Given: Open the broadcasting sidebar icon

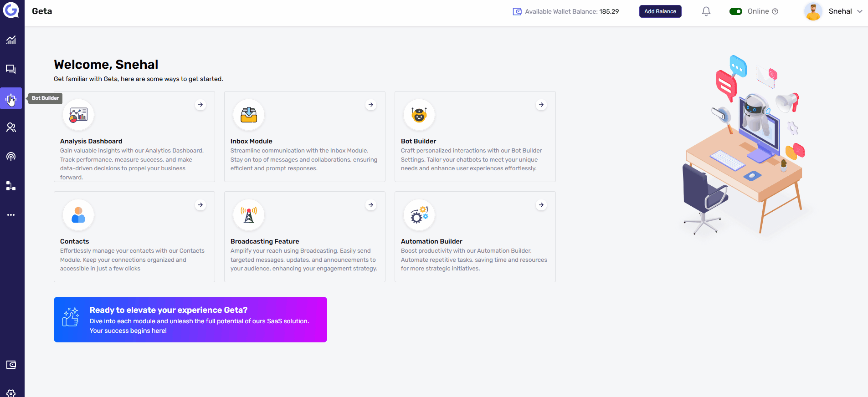Looking at the screenshot, I should pos(11,157).
